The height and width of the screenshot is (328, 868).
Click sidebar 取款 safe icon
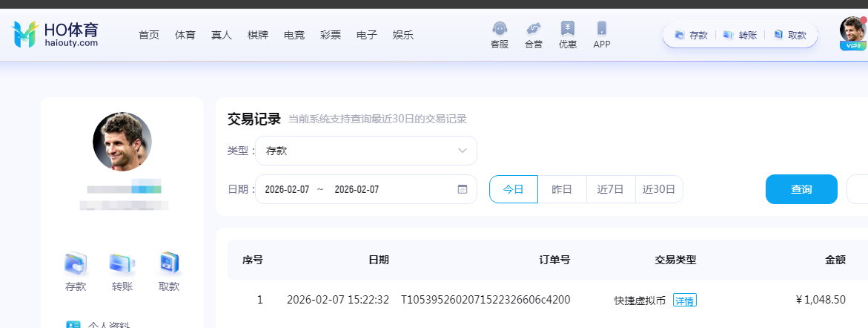pos(169,263)
